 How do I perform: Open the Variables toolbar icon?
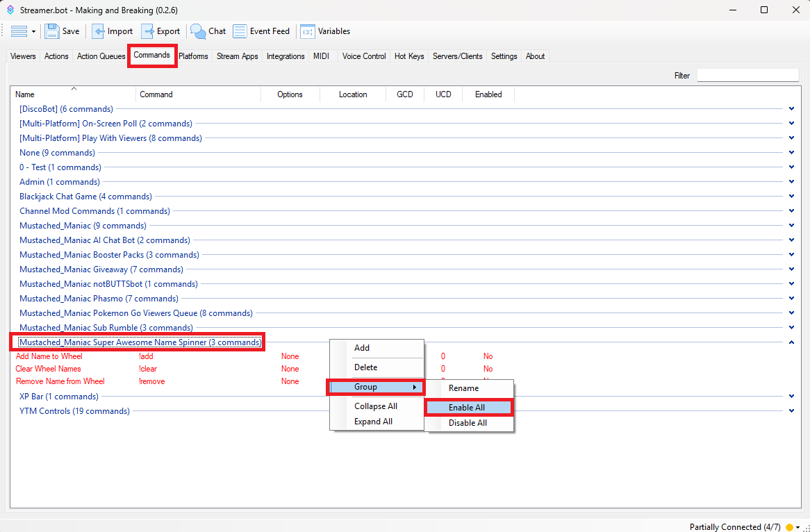coord(307,31)
